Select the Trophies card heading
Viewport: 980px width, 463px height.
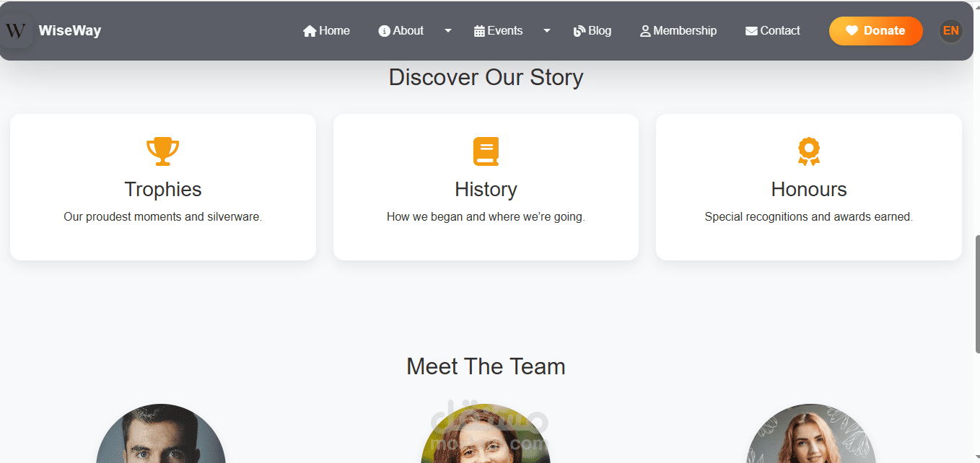pyautogui.click(x=163, y=189)
